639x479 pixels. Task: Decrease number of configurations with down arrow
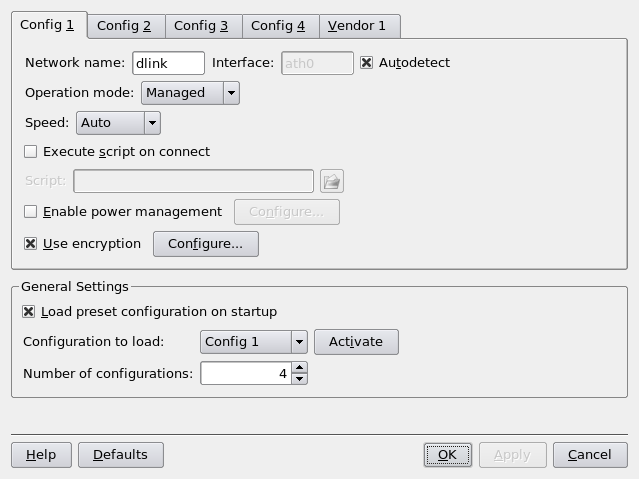[300, 379]
